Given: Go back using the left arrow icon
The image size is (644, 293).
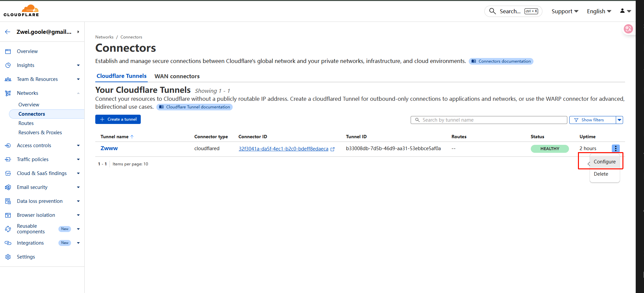Looking at the screenshot, I should pos(8,32).
